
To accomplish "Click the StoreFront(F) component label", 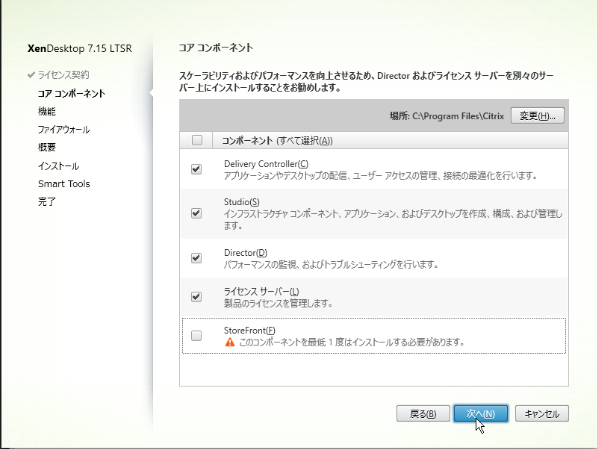I will click(249, 331).
